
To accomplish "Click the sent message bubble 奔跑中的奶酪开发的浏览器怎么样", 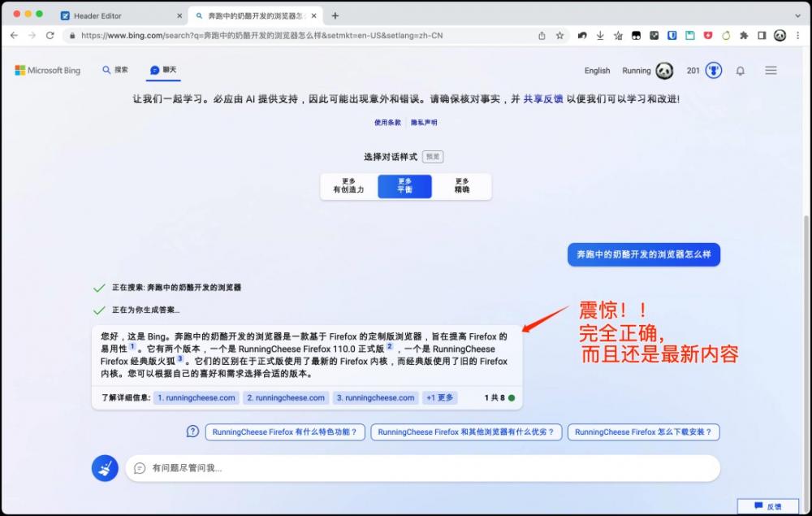I will coord(644,254).
